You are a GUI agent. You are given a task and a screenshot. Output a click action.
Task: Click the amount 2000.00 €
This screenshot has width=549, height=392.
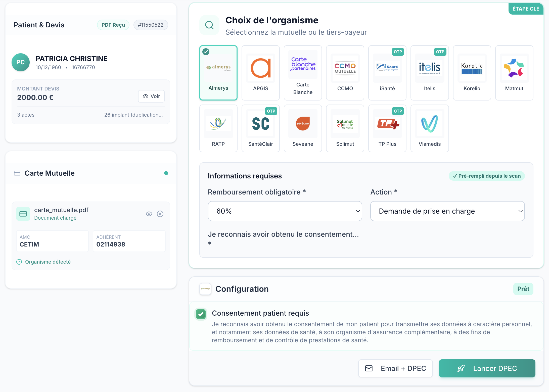coord(35,97)
